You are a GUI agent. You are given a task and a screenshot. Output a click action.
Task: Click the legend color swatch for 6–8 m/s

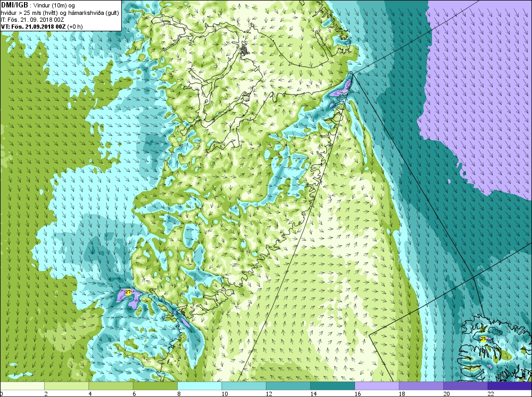(155, 386)
